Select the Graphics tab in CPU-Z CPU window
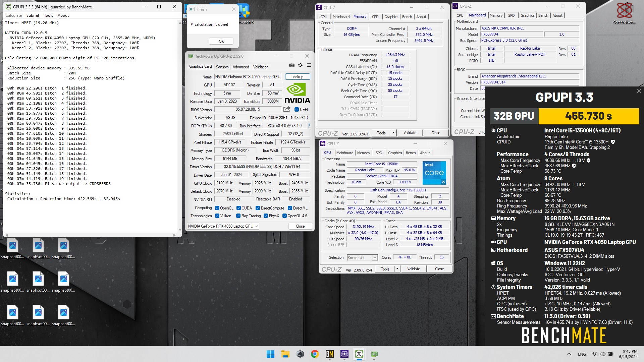Viewport: 644px width, 362px height. coord(395,153)
